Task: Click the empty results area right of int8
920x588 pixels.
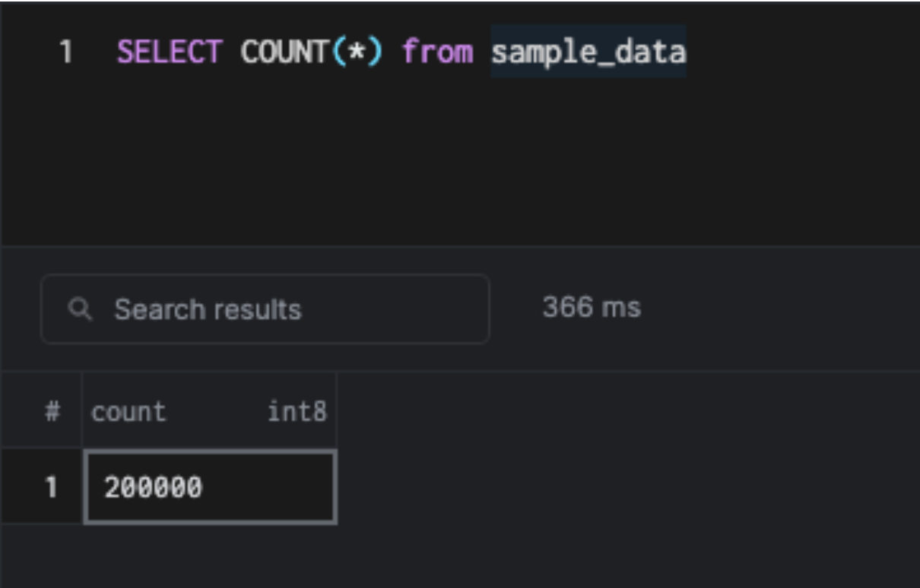Action: (x=623, y=412)
